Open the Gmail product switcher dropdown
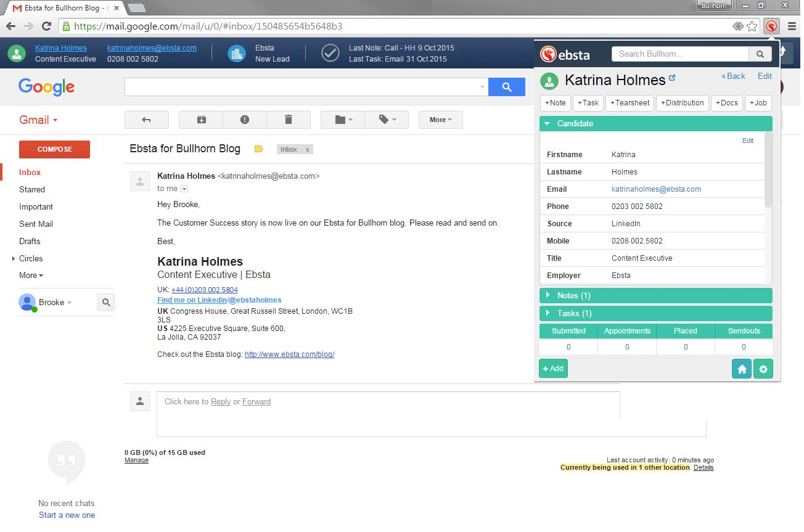The image size is (804, 532). [38, 120]
